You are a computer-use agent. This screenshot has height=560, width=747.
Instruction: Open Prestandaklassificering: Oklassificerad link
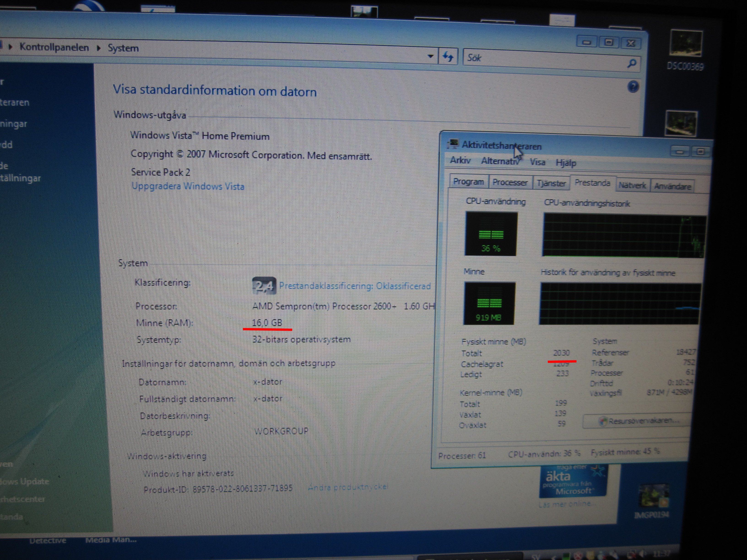[x=355, y=286]
